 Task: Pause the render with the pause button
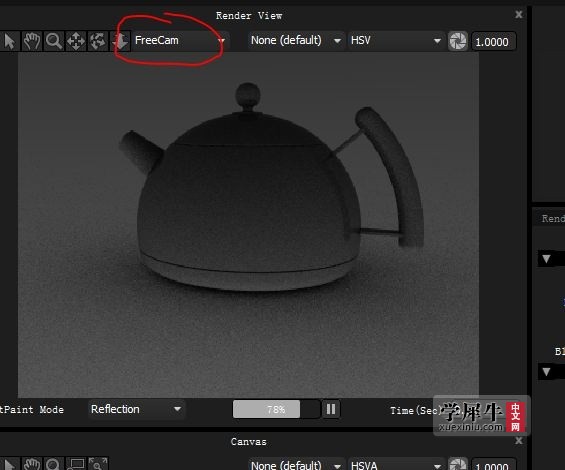pos(331,409)
